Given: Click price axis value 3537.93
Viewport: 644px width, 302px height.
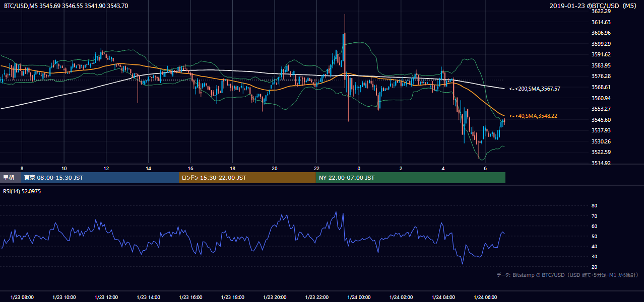Looking at the screenshot, I should coord(602,130).
